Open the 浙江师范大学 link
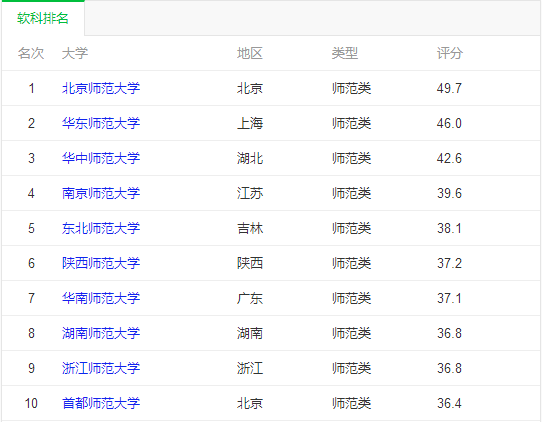 [101, 368]
